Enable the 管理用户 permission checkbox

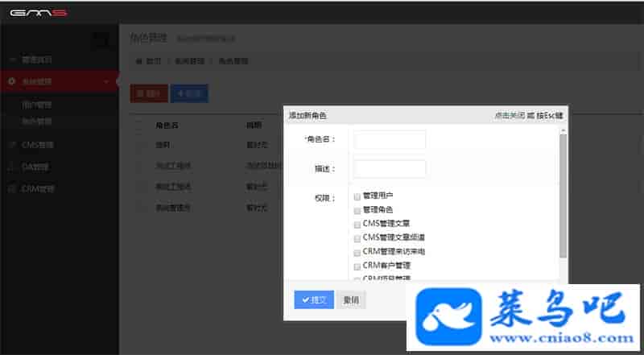click(x=357, y=196)
